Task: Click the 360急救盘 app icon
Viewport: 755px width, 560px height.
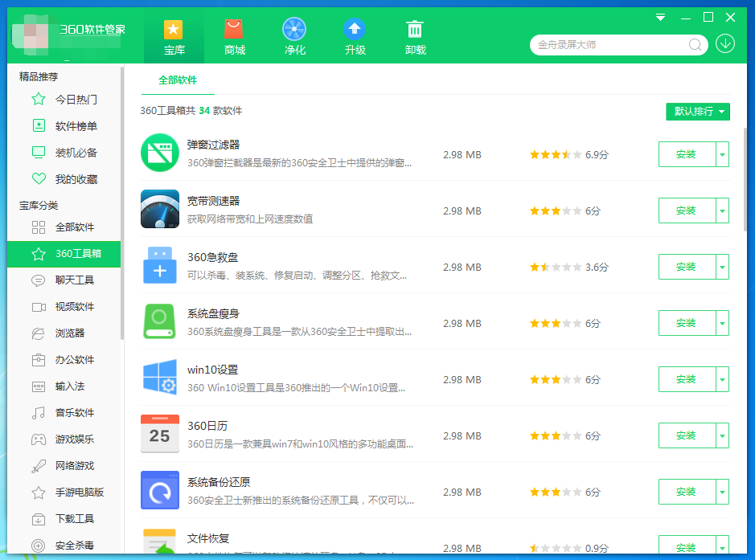Action: (x=160, y=265)
